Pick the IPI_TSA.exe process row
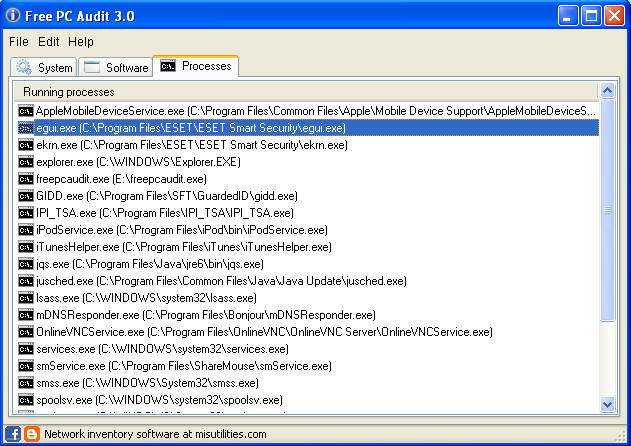Viewport: 631px width, 446px height. pyautogui.click(x=308, y=213)
